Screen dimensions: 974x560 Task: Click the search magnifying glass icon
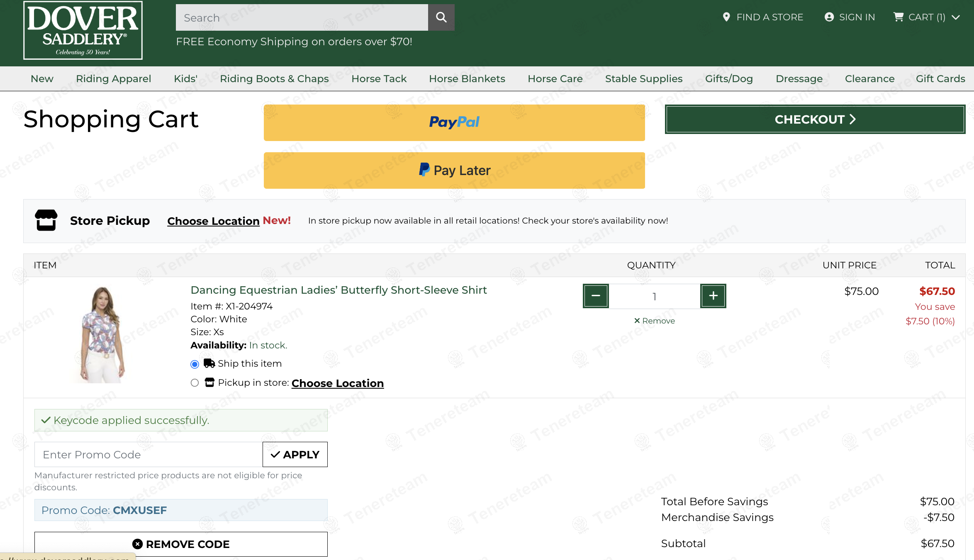[x=441, y=17]
